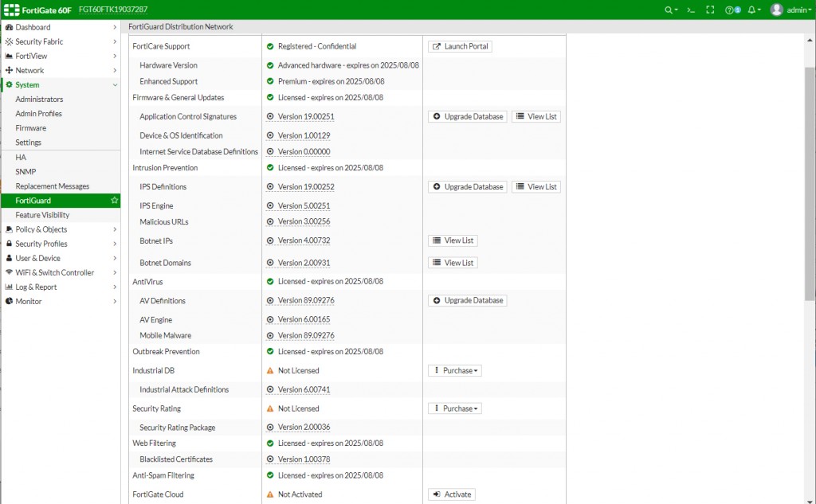Open the Feature Visibility page
The width and height of the screenshot is (816, 504).
(42, 215)
